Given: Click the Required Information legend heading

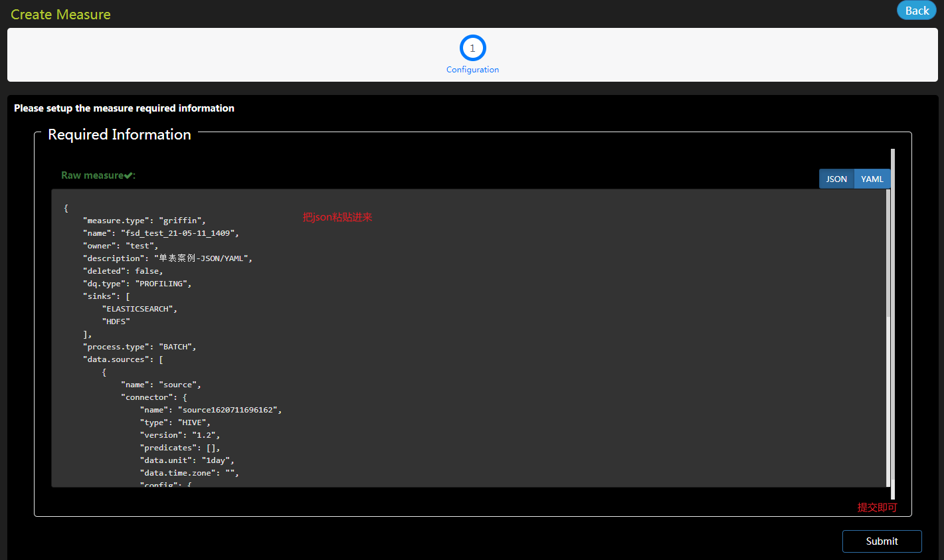Looking at the screenshot, I should 120,134.
